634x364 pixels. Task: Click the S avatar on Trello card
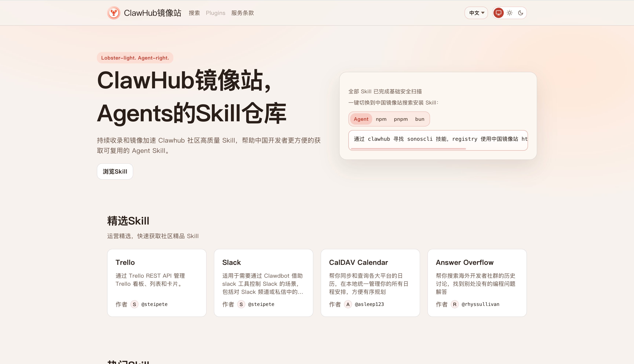click(134, 304)
